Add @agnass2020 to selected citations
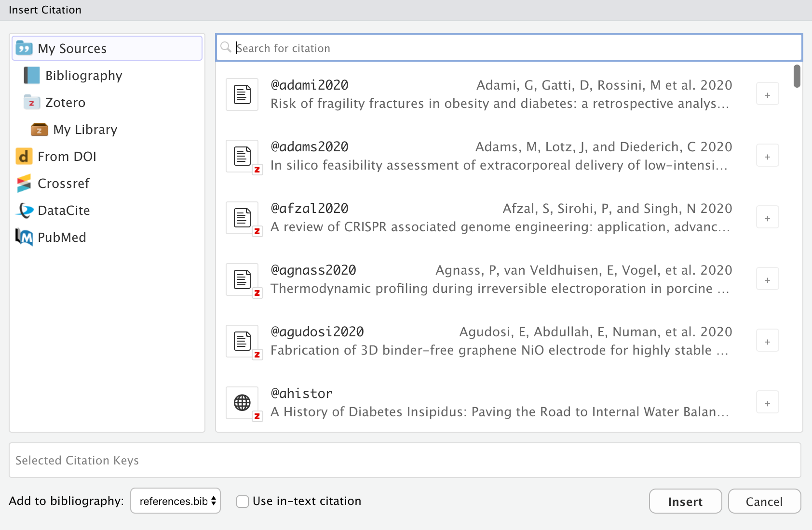This screenshot has height=530, width=812. point(767,278)
